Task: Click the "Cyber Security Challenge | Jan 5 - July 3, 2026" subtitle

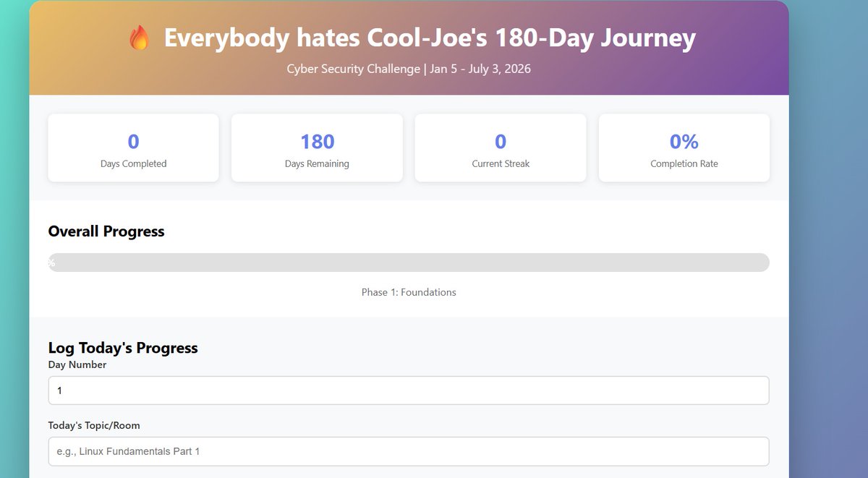Action: 409,69
